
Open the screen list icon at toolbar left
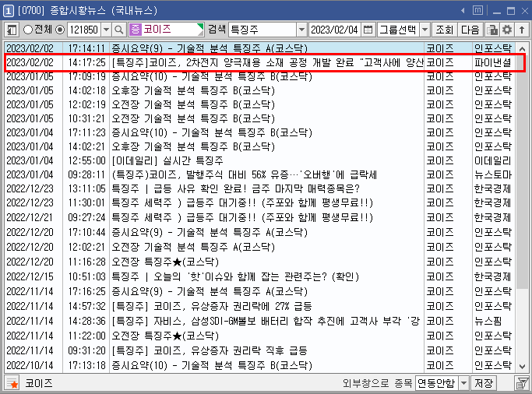click(12, 30)
